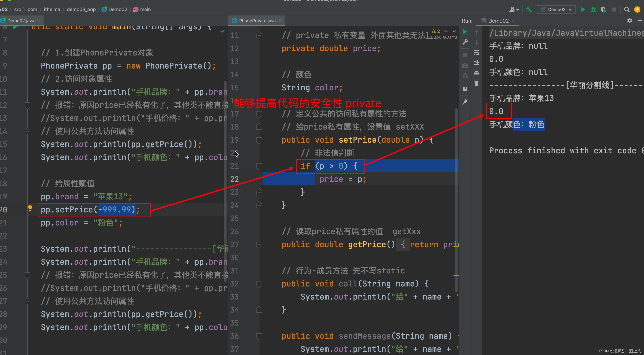644x355 pixels.
Task: Click the yellow intention light bulb icon
Action: (30, 208)
